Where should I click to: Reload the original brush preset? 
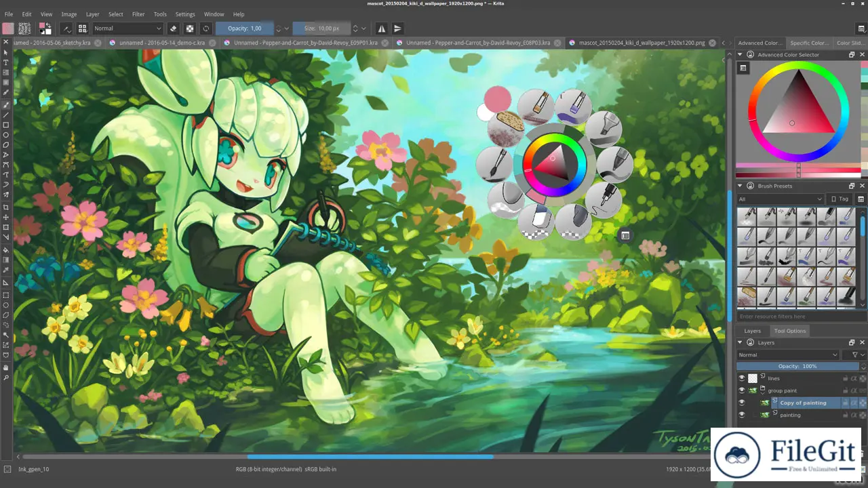tap(206, 28)
